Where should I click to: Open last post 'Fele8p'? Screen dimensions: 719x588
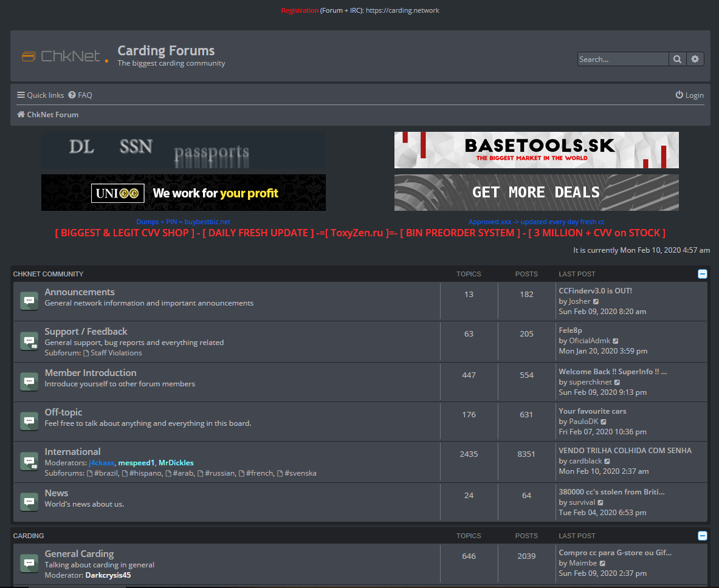click(571, 330)
